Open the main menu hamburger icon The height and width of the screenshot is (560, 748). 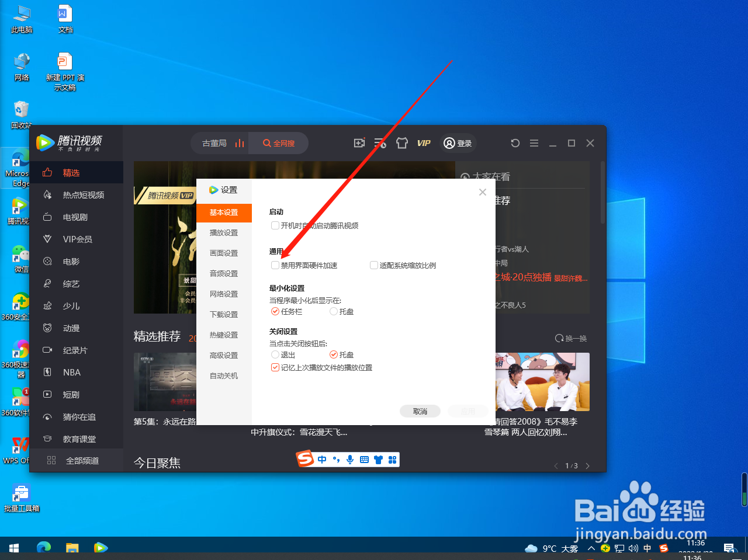coord(534,143)
